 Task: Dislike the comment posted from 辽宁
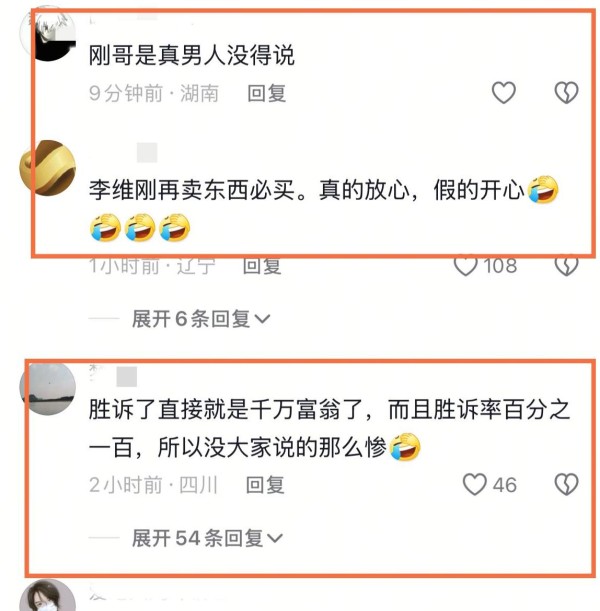click(566, 266)
